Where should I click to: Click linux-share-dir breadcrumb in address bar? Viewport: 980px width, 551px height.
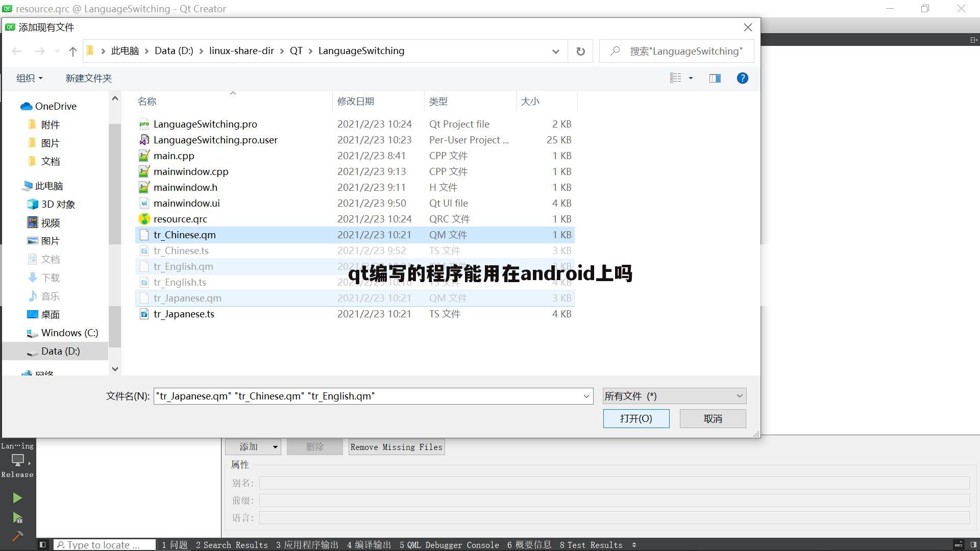(x=241, y=51)
